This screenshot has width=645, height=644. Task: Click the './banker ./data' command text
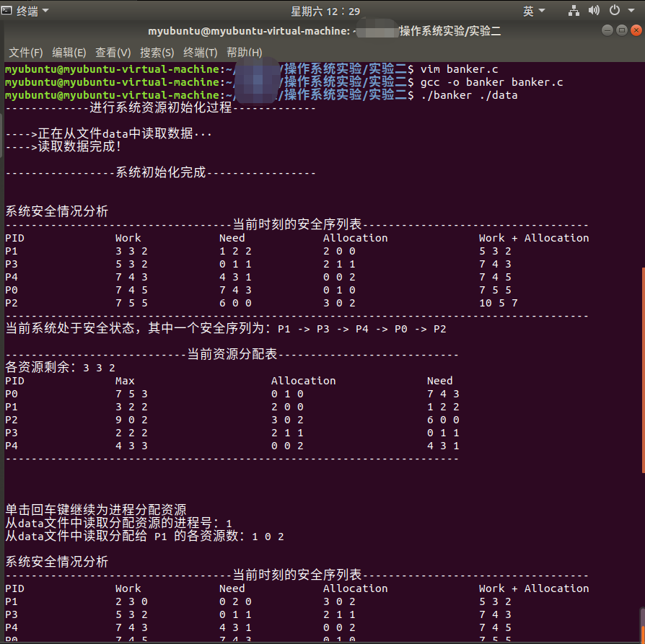click(469, 95)
